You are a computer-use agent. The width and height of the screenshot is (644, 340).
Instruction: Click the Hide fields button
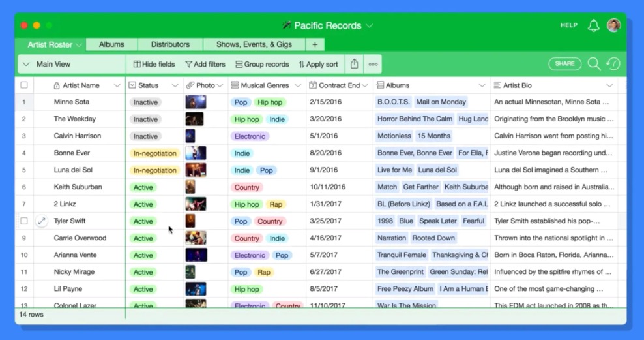(x=154, y=64)
